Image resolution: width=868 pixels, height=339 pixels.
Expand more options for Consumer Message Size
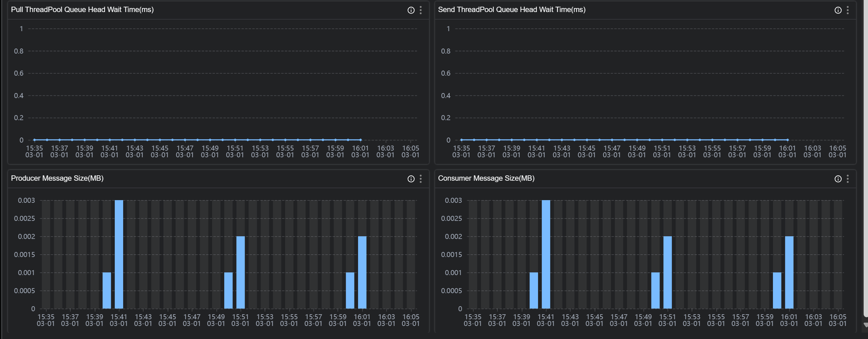coord(848,179)
